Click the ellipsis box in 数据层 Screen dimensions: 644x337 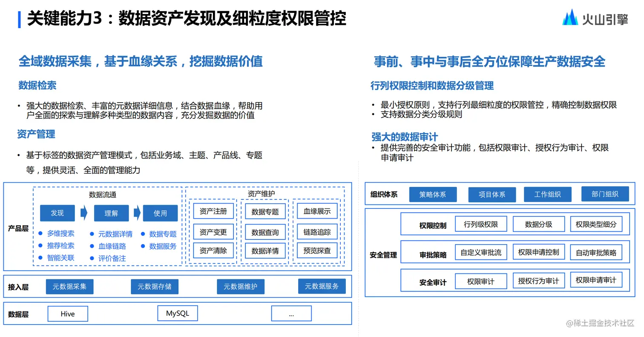[291, 314]
